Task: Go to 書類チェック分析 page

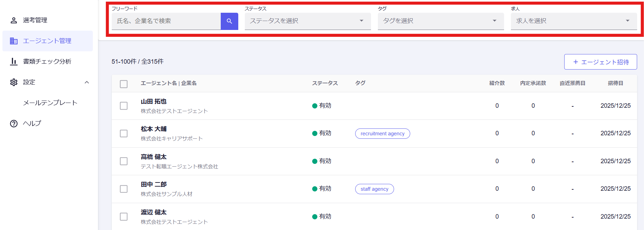Action: (x=47, y=62)
